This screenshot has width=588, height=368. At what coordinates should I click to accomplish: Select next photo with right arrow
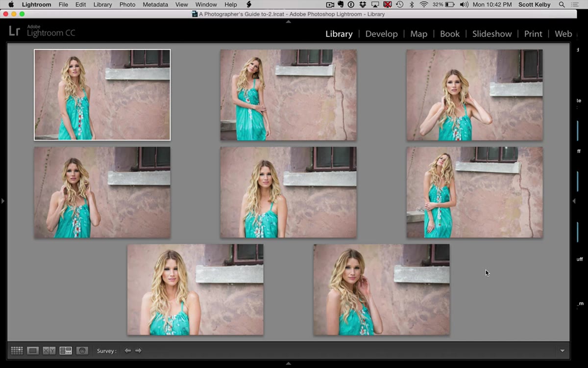click(139, 351)
